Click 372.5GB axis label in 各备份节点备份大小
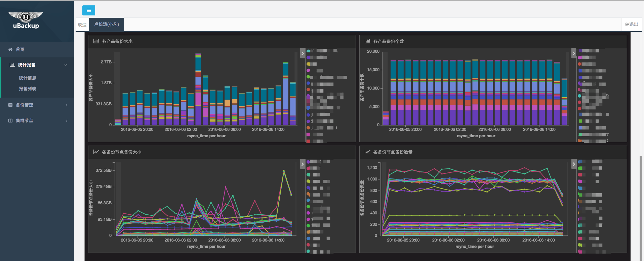Screen dimensions: 644x261 click(104, 170)
